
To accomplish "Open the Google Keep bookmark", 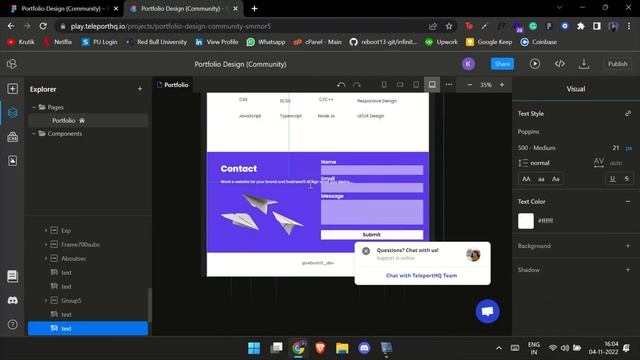I will click(489, 42).
